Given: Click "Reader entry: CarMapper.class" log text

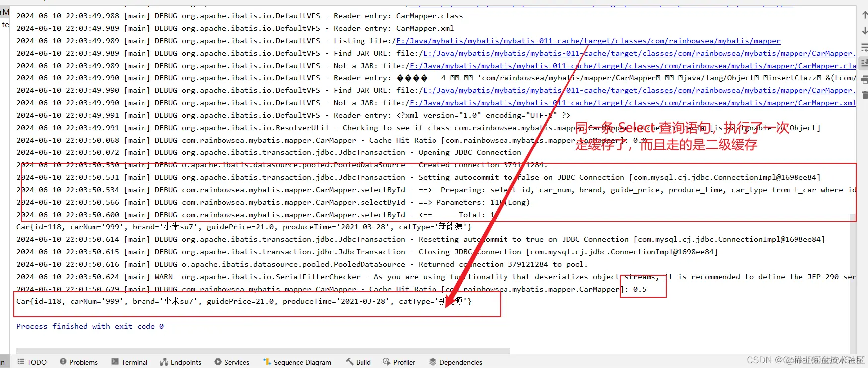Looking at the screenshot, I should coord(398,16).
